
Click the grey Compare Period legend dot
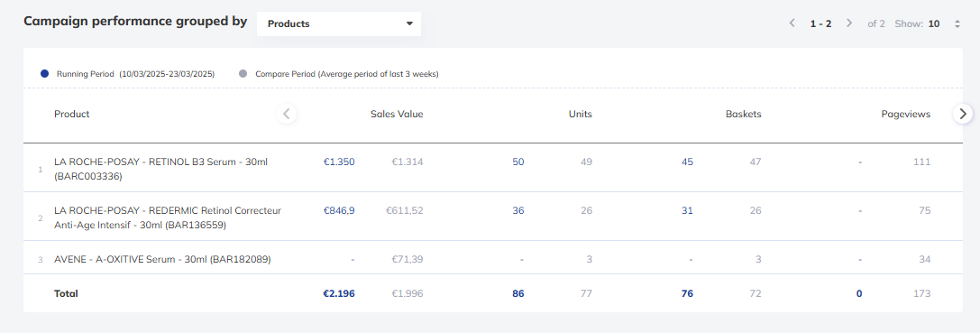[243, 74]
